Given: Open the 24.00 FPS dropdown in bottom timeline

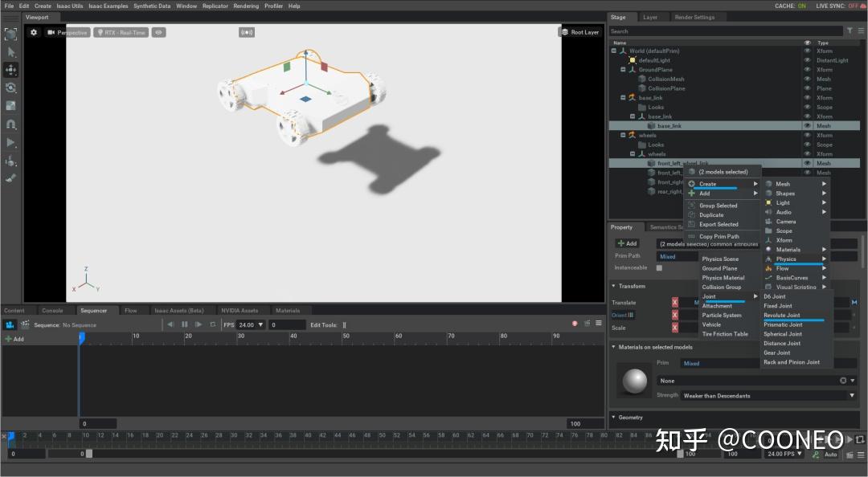Looking at the screenshot, I should pos(784,454).
